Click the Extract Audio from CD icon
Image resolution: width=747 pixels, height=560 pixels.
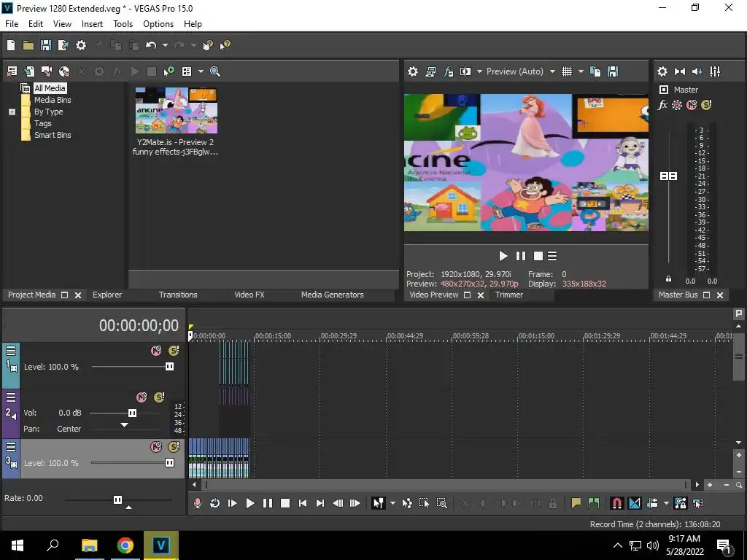click(64, 71)
